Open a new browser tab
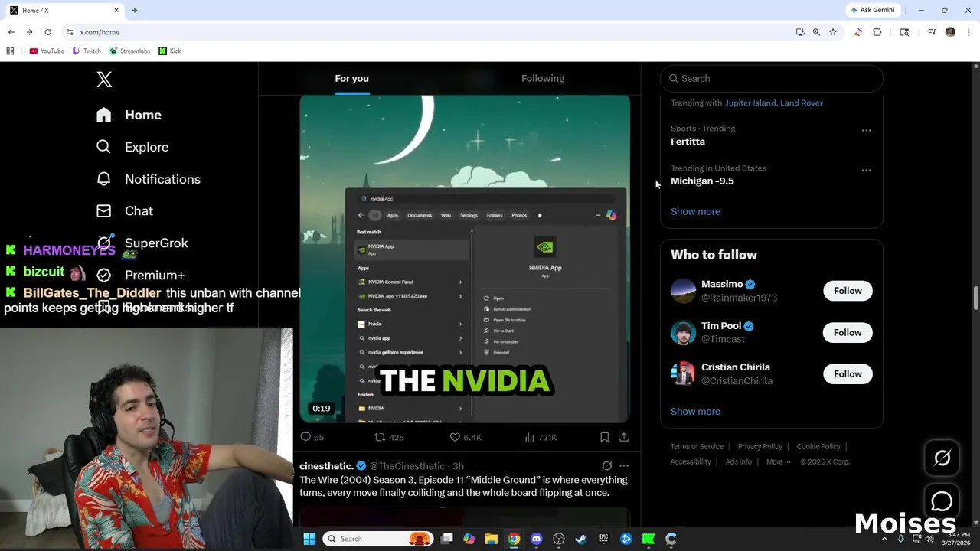This screenshot has width=980, height=551. (x=135, y=10)
